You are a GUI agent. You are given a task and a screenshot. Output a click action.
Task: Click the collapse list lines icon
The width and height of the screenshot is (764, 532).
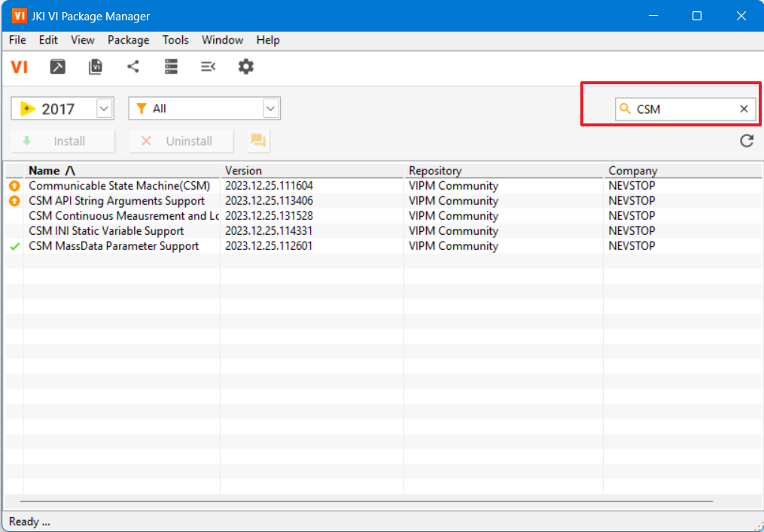pos(209,67)
